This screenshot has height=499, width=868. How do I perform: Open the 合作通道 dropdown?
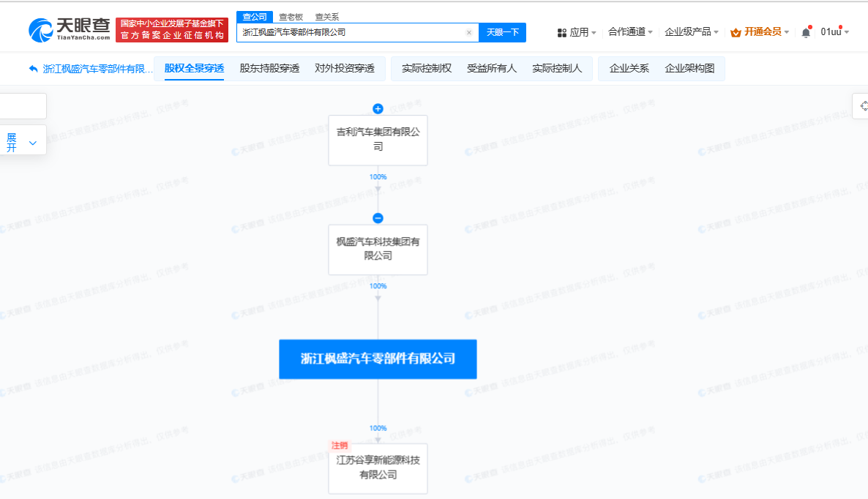[630, 32]
